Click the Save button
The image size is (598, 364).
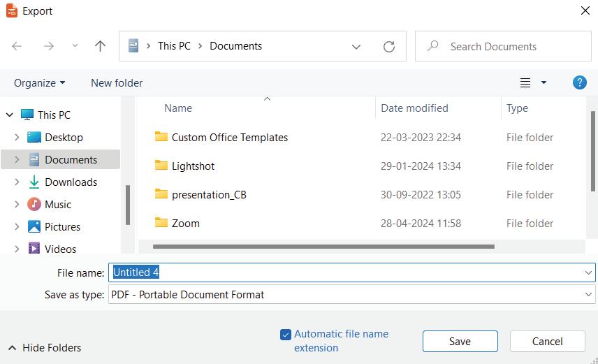(460, 342)
